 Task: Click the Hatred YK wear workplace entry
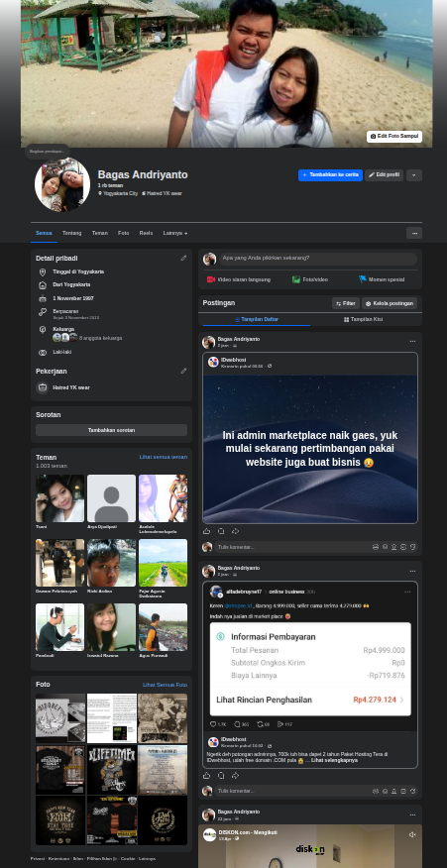tap(71, 387)
